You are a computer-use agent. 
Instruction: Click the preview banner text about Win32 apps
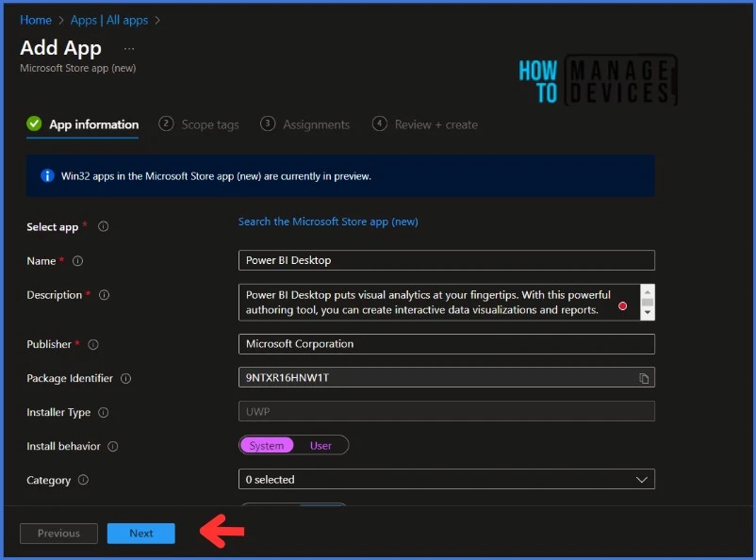click(216, 176)
